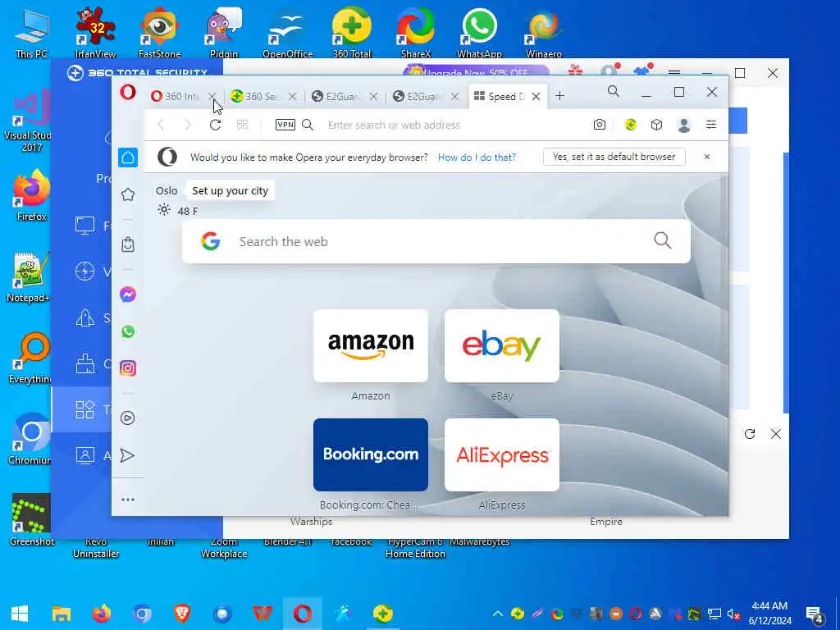Open Brave browser from taskbar

coord(182,614)
